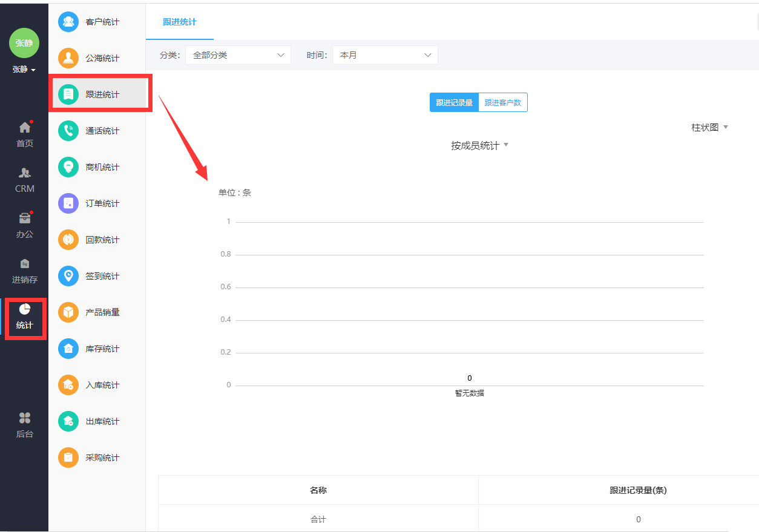
Task: Open the 出库统计 green icon
Action: pyautogui.click(x=68, y=421)
